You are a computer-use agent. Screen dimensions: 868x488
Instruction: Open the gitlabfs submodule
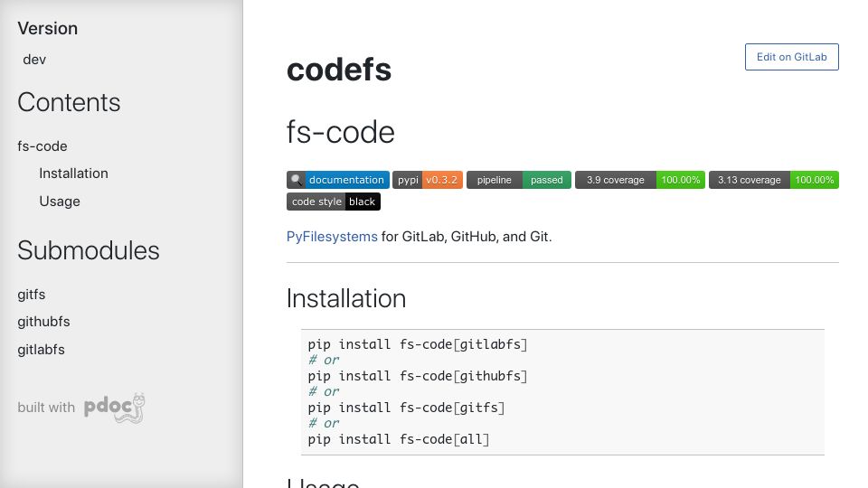41,350
